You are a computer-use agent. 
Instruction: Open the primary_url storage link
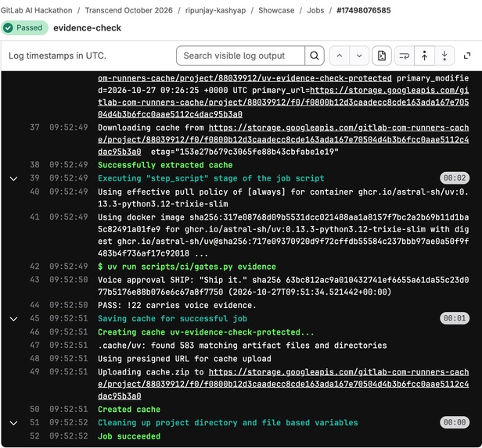[283, 102]
